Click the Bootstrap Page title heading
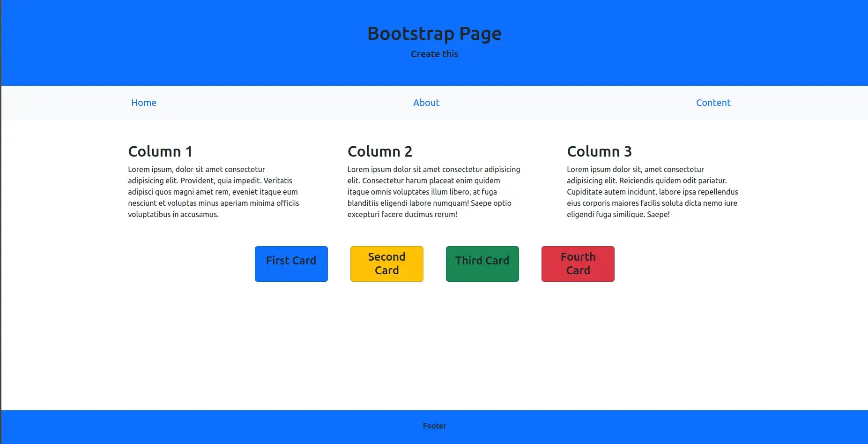This screenshot has width=868, height=444. (434, 34)
